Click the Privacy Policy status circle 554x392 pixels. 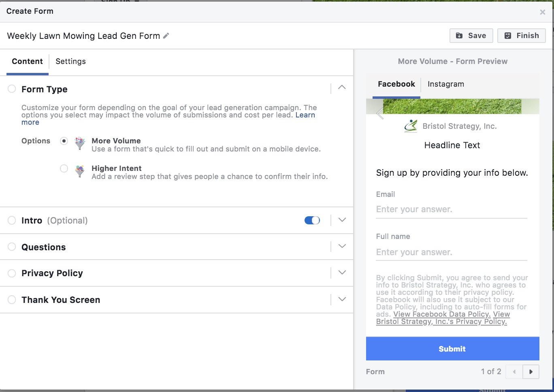(x=12, y=273)
